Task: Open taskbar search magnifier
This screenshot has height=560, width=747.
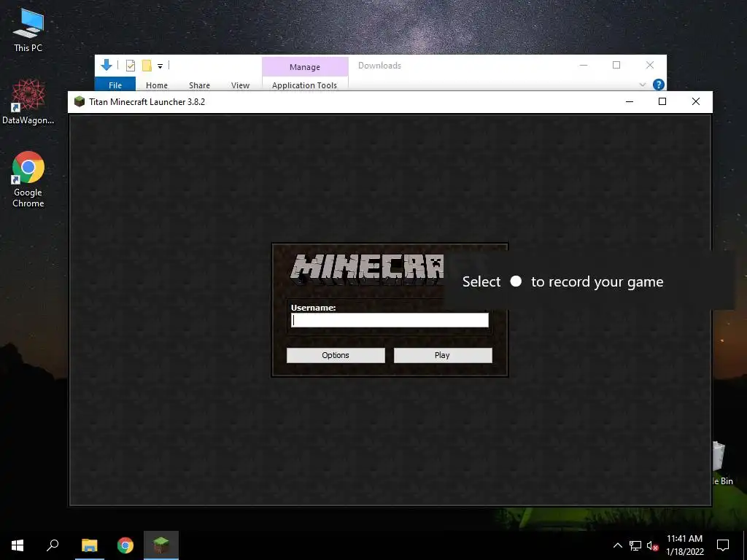Action: click(53, 545)
